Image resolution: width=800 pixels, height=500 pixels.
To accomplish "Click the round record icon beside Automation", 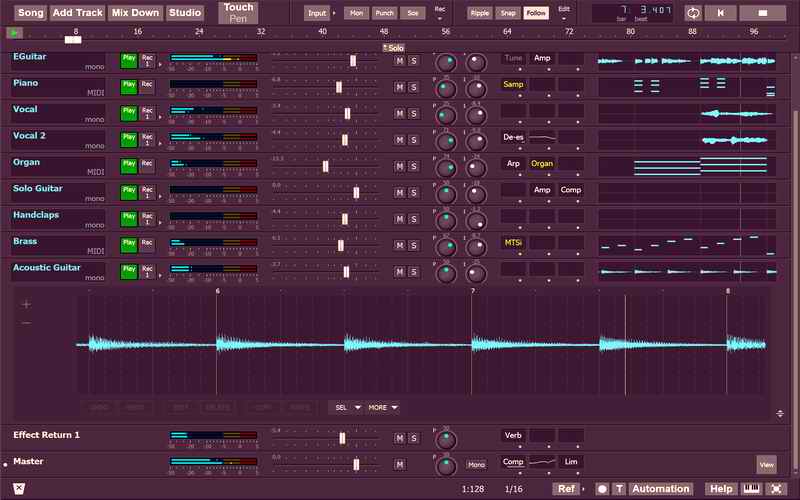I will pos(602,489).
